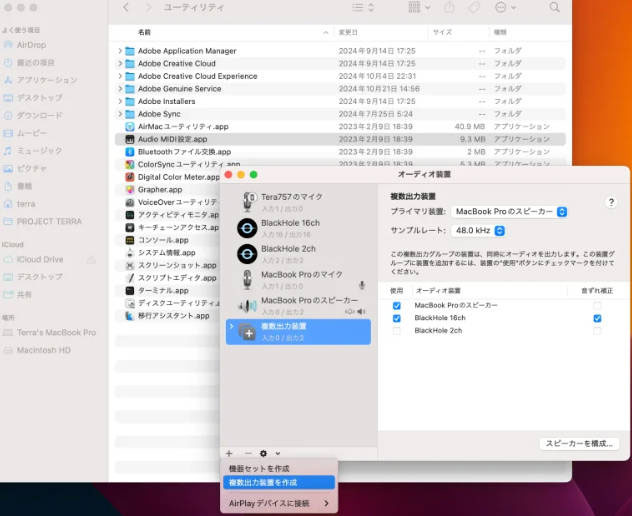Click Finder back navigation arrow

click(126, 7)
